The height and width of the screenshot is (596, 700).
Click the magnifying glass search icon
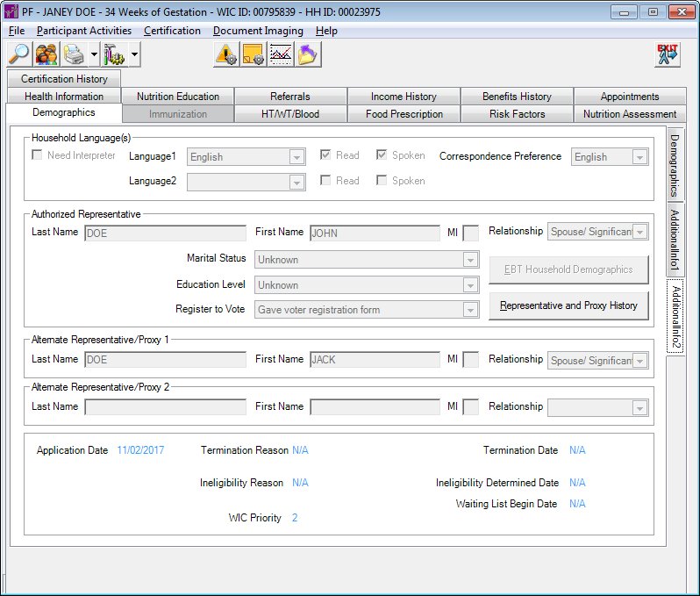pos(19,54)
